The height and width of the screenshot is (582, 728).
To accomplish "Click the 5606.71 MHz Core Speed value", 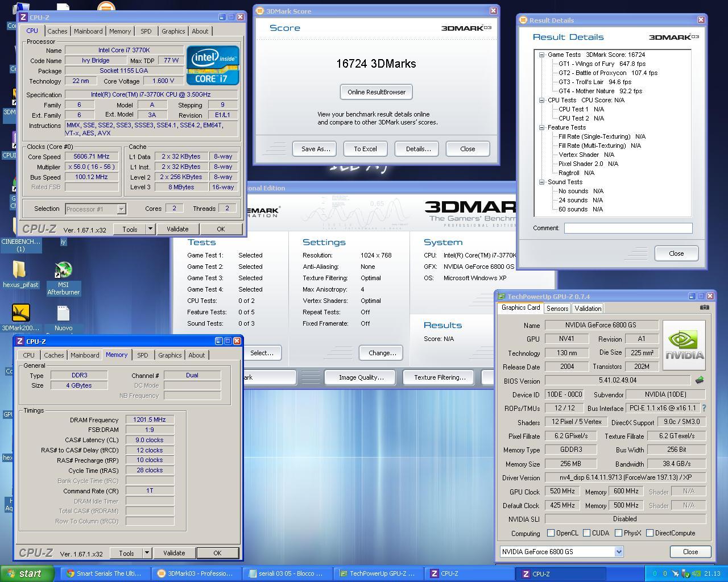I will coord(91,156).
